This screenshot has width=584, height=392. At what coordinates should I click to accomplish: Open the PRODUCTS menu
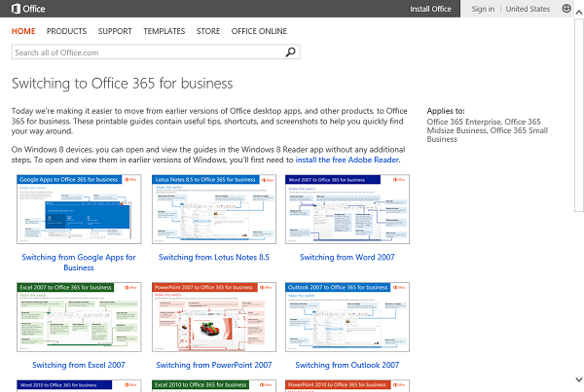[66, 31]
